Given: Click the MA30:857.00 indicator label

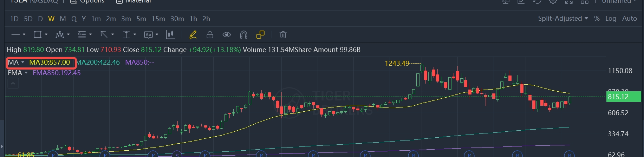Looking at the screenshot, I should point(50,62).
